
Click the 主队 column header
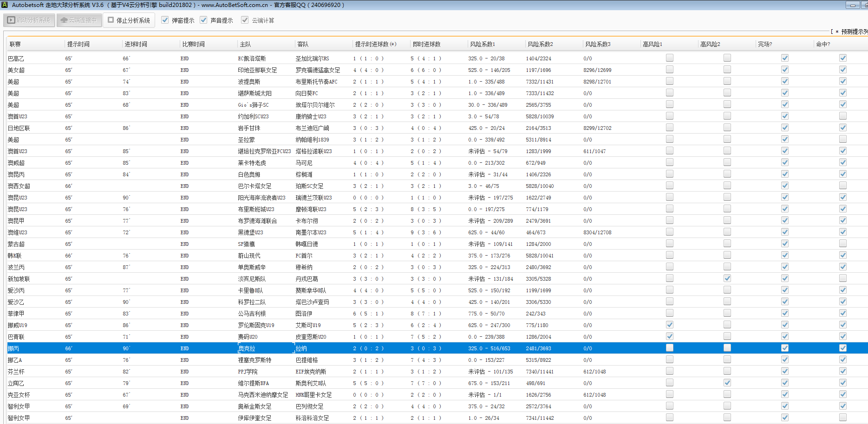(245, 44)
